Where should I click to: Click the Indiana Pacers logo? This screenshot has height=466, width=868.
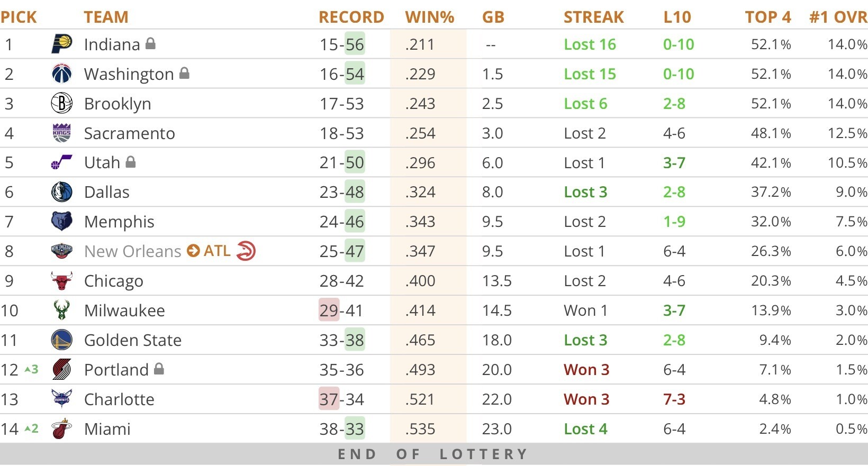pos(61,44)
